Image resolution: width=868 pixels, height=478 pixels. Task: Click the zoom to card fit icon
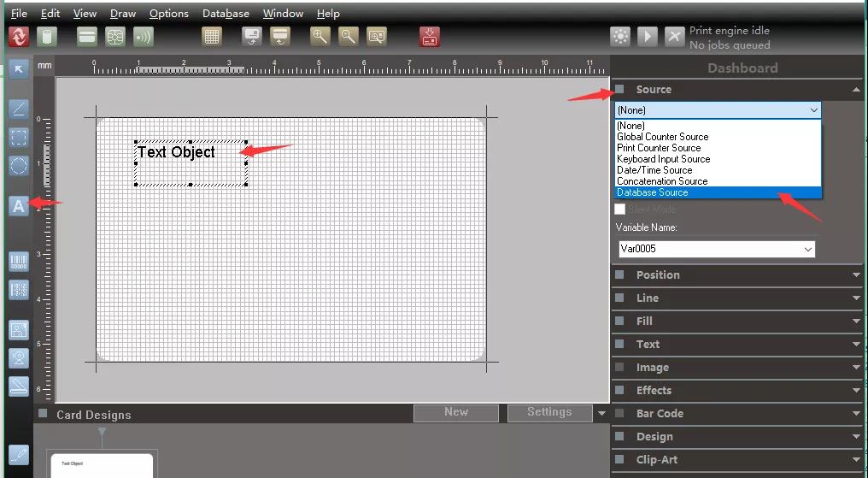pyautogui.click(x=377, y=37)
